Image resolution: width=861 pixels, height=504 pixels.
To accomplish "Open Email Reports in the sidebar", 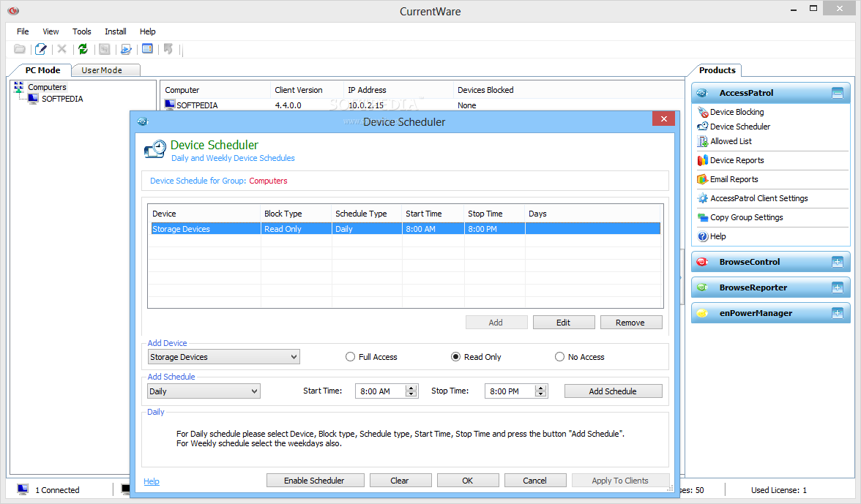I will 734,179.
